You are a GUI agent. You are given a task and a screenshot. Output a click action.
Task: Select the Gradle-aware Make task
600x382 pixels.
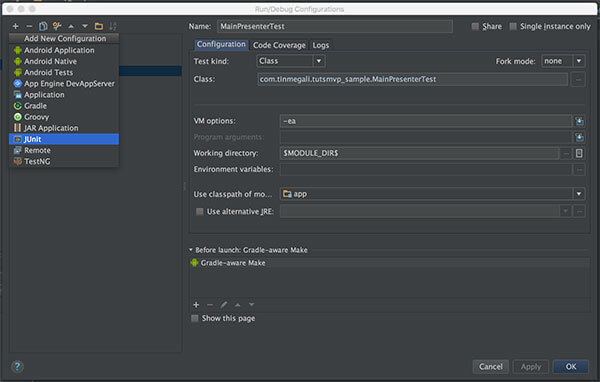click(x=390, y=263)
